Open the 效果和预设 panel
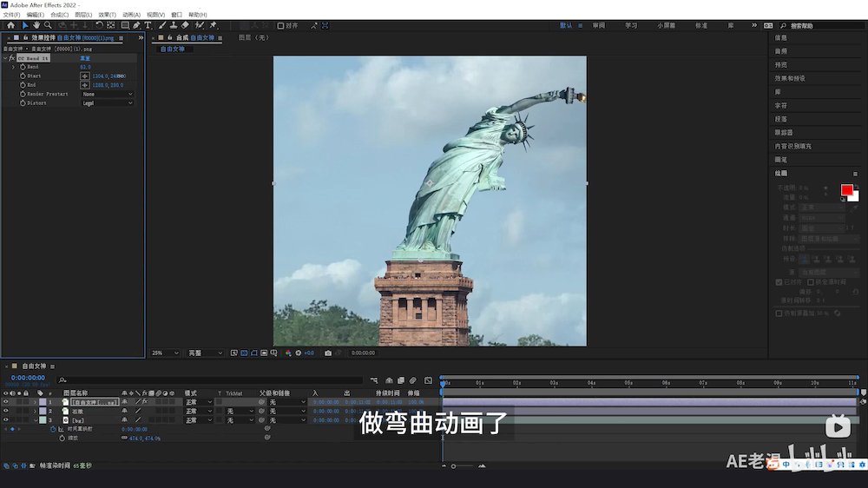Viewport: 868px width, 488px height. click(790, 79)
